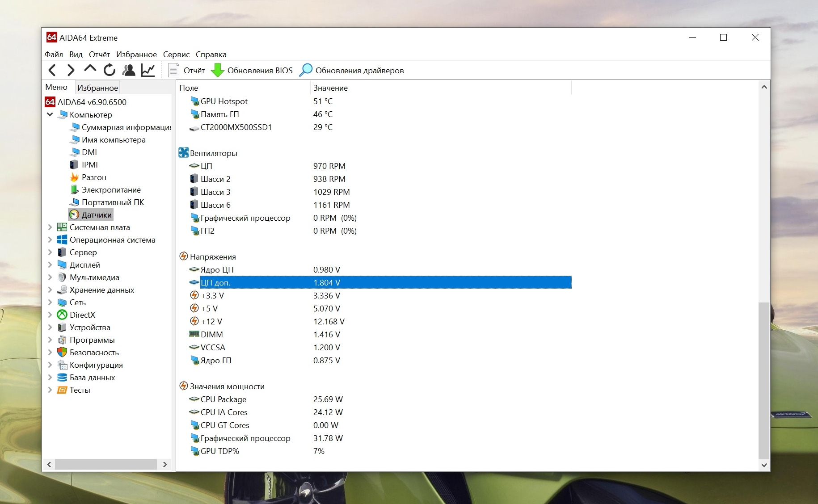Screen dimensions: 818x504
Task: Click the Отчёт toolbar button label
Action: (x=194, y=71)
